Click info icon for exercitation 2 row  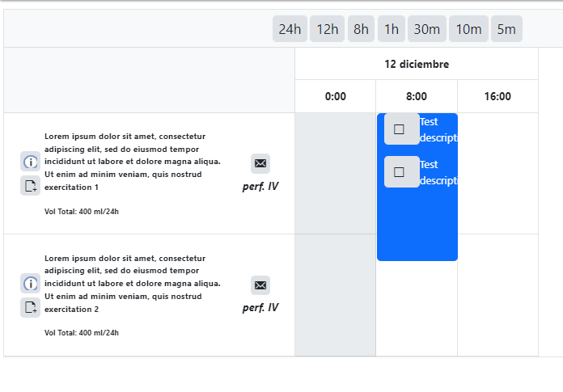(x=30, y=283)
